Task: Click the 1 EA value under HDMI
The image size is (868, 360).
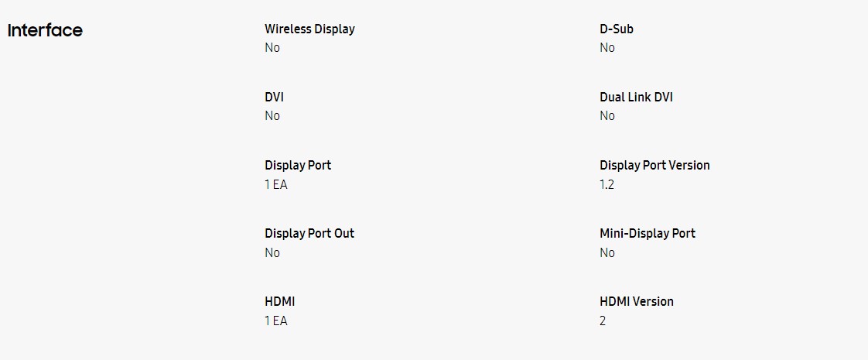Action: [275, 321]
